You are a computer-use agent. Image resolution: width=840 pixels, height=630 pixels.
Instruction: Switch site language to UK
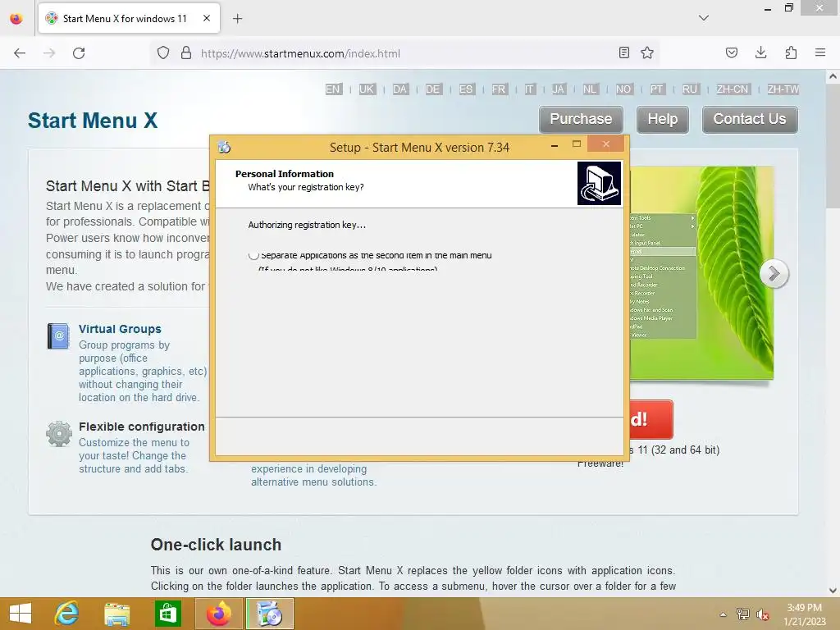[367, 89]
